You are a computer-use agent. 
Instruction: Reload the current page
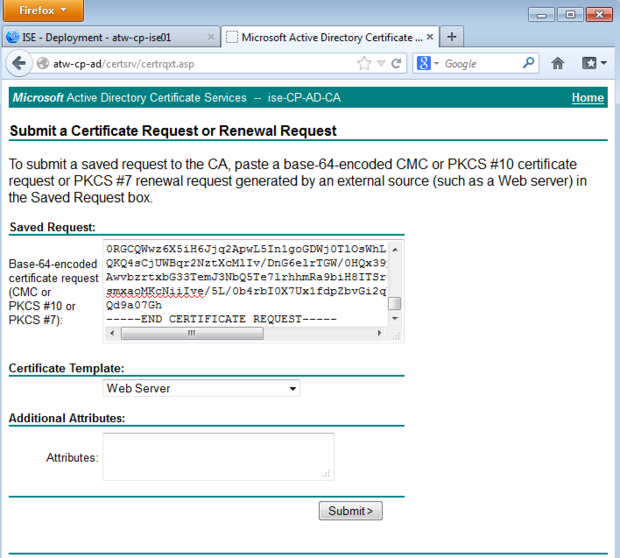click(x=396, y=63)
